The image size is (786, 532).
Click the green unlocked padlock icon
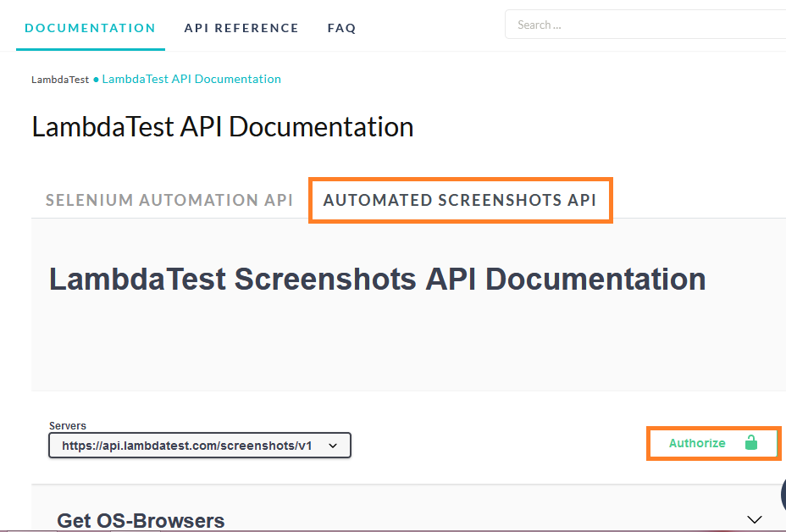click(x=751, y=443)
